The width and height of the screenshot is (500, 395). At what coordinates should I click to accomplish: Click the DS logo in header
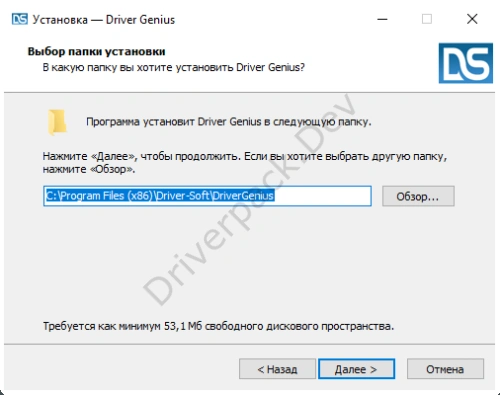click(x=466, y=63)
